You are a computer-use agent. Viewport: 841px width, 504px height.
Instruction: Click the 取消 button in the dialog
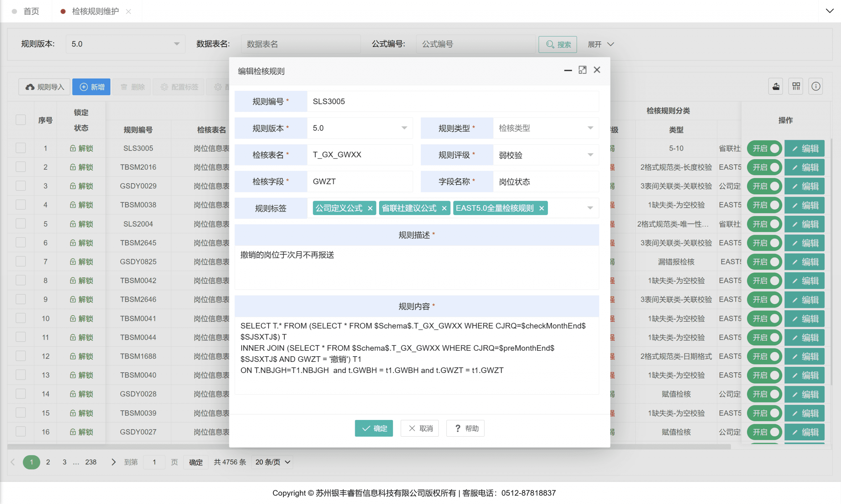point(420,428)
